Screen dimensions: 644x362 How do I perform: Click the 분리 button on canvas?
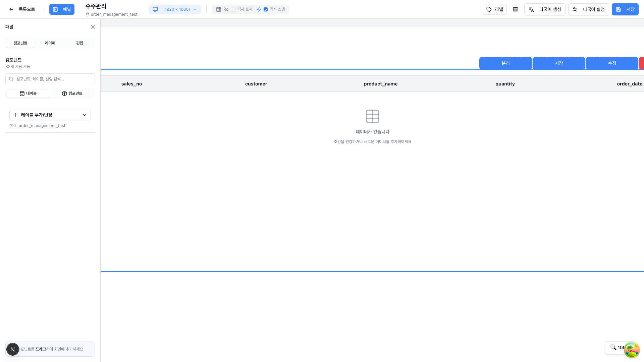point(505,63)
